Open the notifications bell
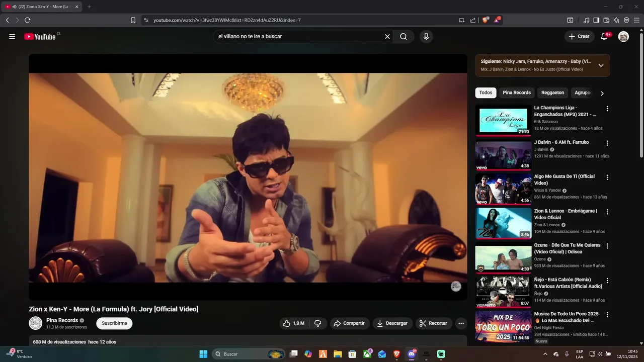The width and height of the screenshot is (644, 362). coord(604,36)
